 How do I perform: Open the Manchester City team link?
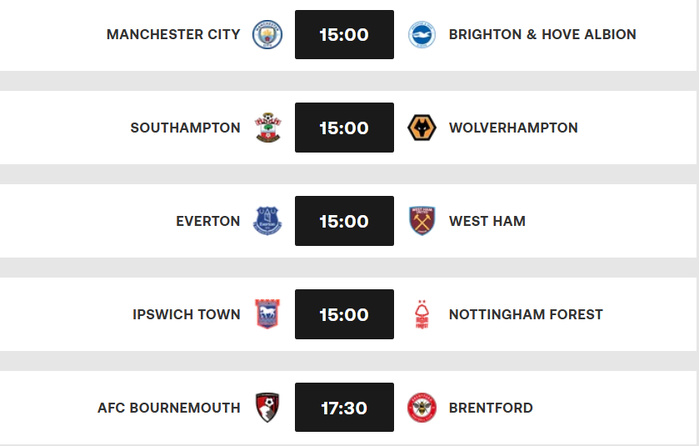point(173,35)
